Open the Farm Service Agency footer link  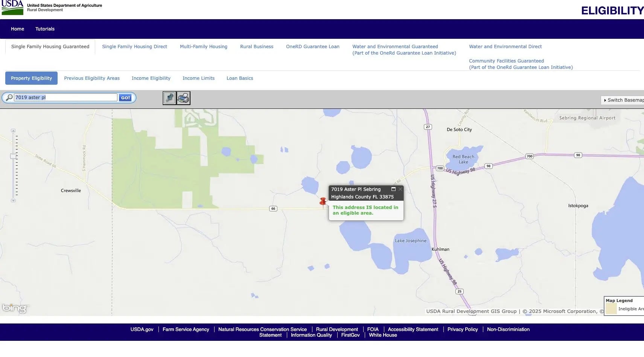[x=186, y=330]
